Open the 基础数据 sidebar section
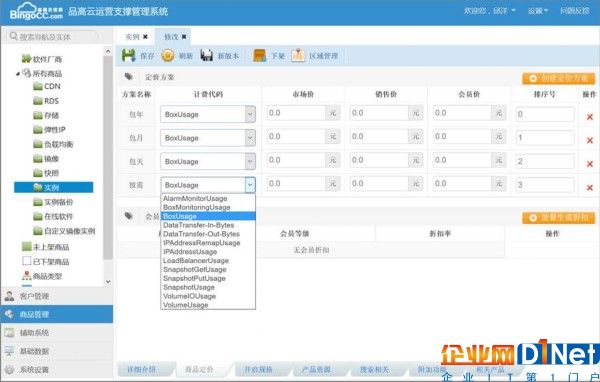Image resolution: width=600 pixels, height=382 pixels. click(57, 351)
